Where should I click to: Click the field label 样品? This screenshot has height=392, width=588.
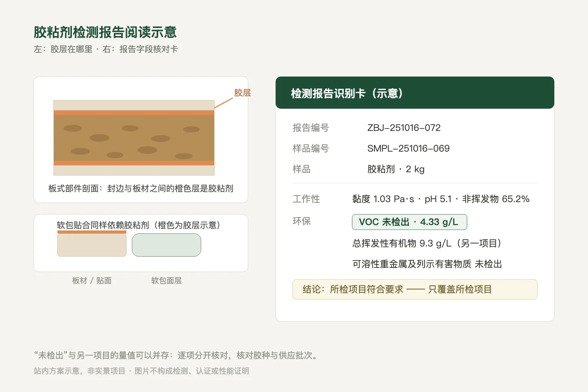pyautogui.click(x=302, y=169)
